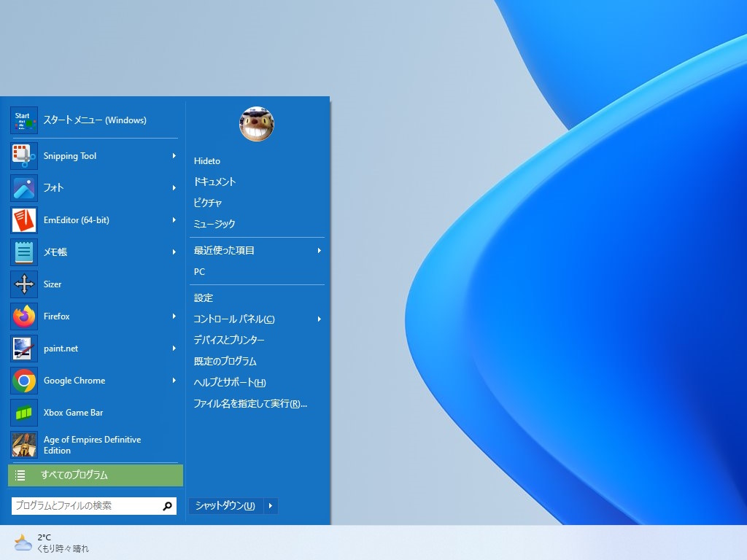The width and height of the screenshot is (747, 560).
Task: Expand the Snipping Tool jump list arrow
Action: pyautogui.click(x=174, y=155)
